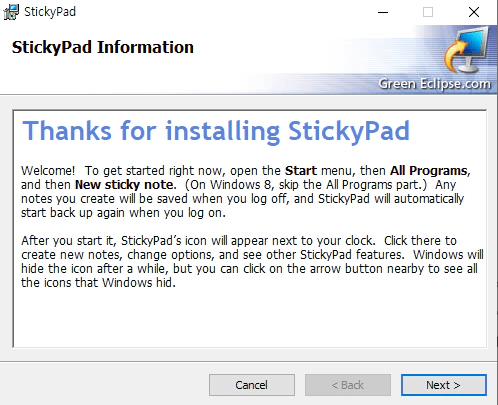Cancel the StickyPad installer
This screenshot has width=498, height=405.
point(252,385)
